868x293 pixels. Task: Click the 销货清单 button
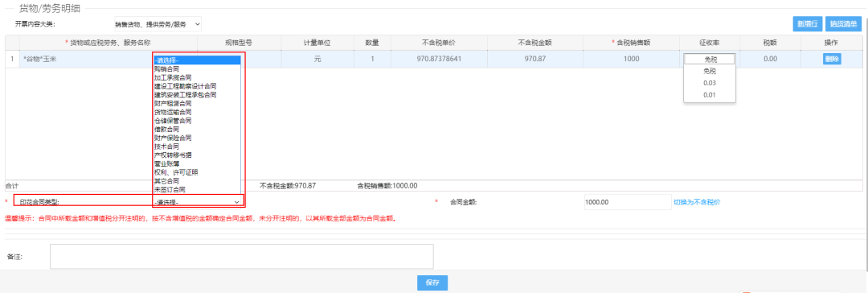tap(843, 24)
